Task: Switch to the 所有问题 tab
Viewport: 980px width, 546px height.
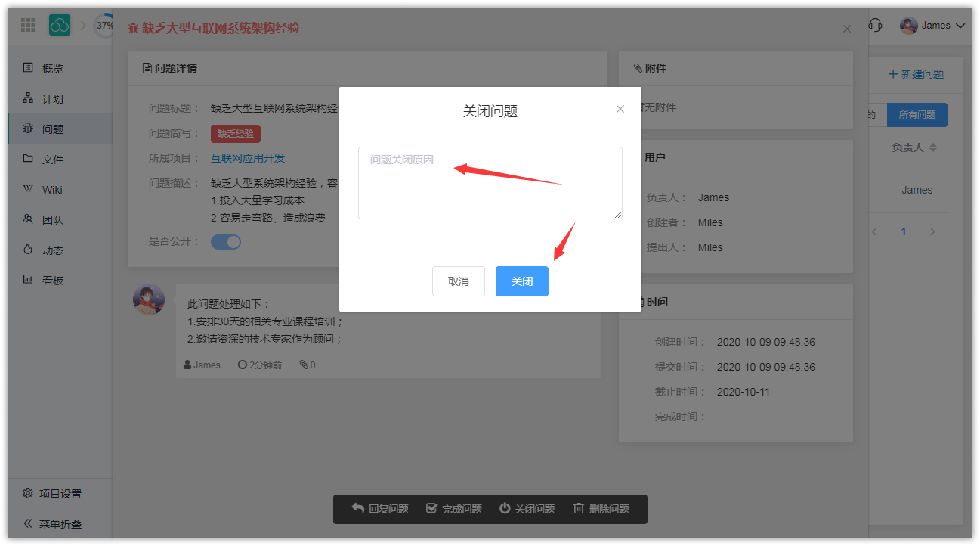Action: pos(917,115)
